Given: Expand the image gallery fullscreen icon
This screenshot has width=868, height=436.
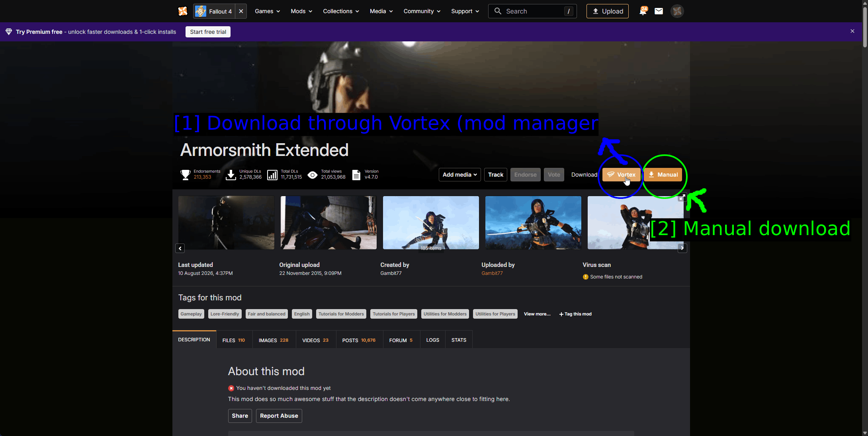Looking at the screenshot, I should pos(682,197).
